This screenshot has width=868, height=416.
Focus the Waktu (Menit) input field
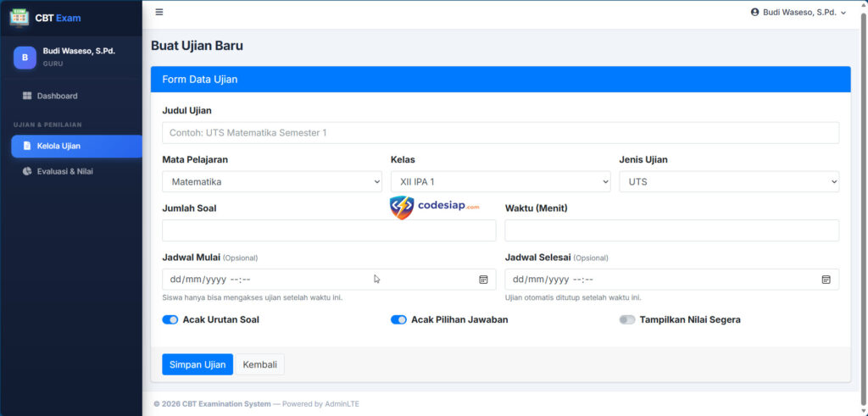click(x=671, y=230)
